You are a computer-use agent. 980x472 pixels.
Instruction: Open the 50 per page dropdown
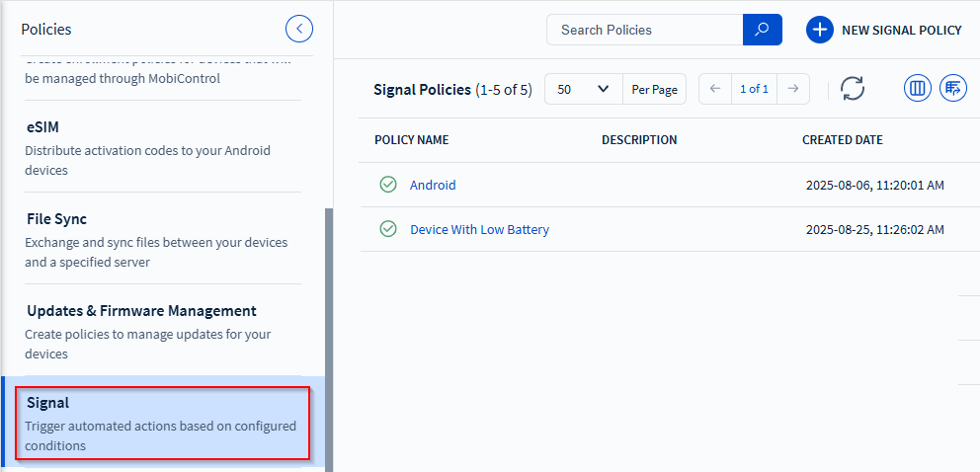coord(583,89)
